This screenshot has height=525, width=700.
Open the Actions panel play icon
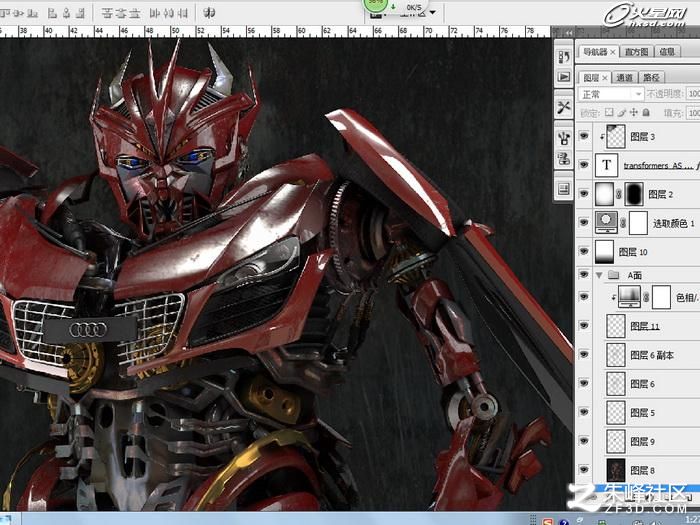click(564, 77)
